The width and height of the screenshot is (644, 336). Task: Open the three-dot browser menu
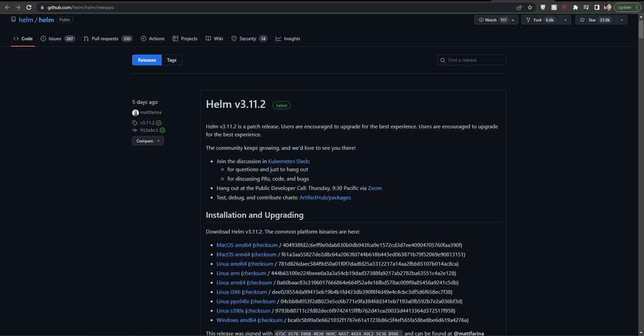636,8
